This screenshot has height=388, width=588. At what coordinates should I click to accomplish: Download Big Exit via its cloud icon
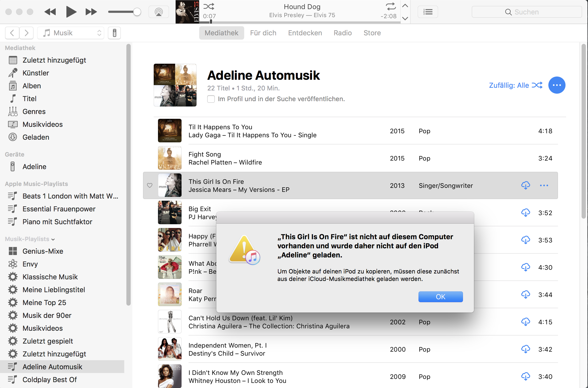click(x=525, y=213)
